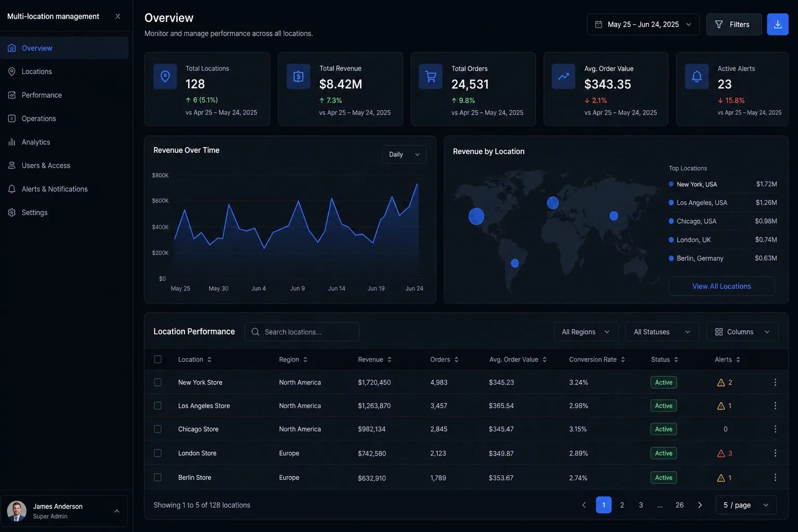Open row actions for Berlin Store
Screen dimensions: 798x532
tap(775, 477)
